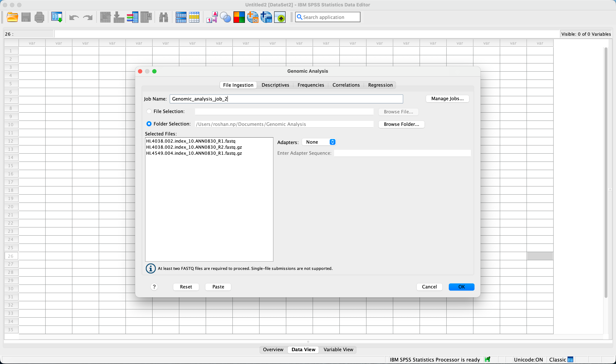Click the question mark help button
This screenshot has width=616, height=364.
coord(154,287)
